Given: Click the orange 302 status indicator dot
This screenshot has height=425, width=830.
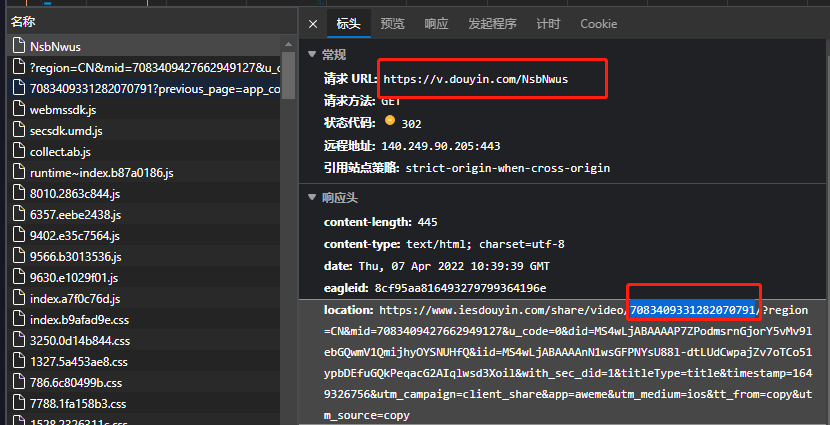Looking at the screenshot, I should pyautogui.click(x=390, y=120).
